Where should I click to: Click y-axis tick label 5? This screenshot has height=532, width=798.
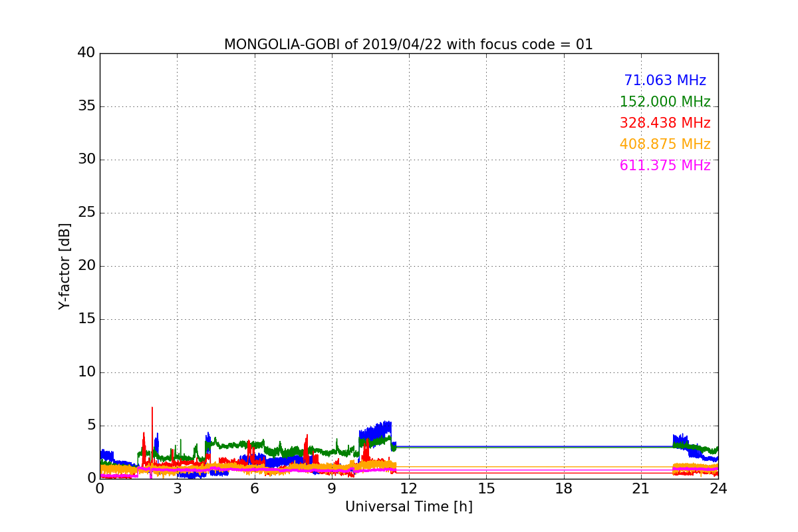[x=90, y=426]
